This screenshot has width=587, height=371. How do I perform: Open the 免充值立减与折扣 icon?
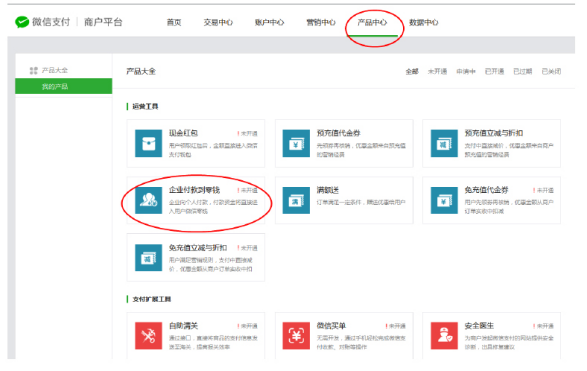pos(149,258)
